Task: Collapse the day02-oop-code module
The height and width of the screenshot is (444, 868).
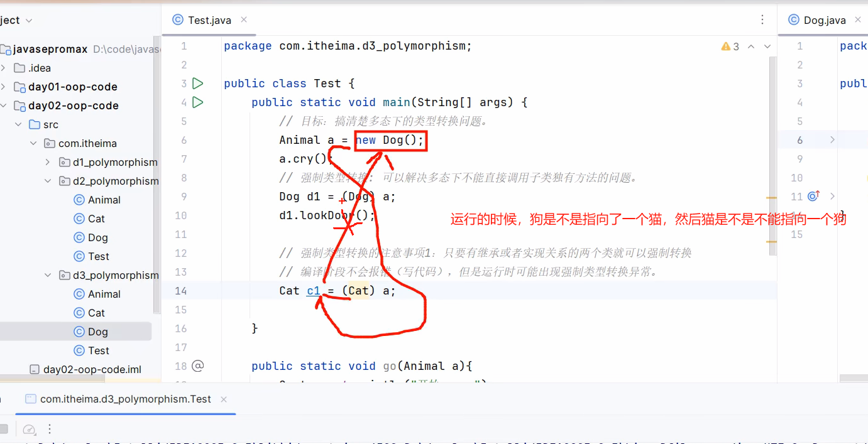Action: tap(4, 106)
